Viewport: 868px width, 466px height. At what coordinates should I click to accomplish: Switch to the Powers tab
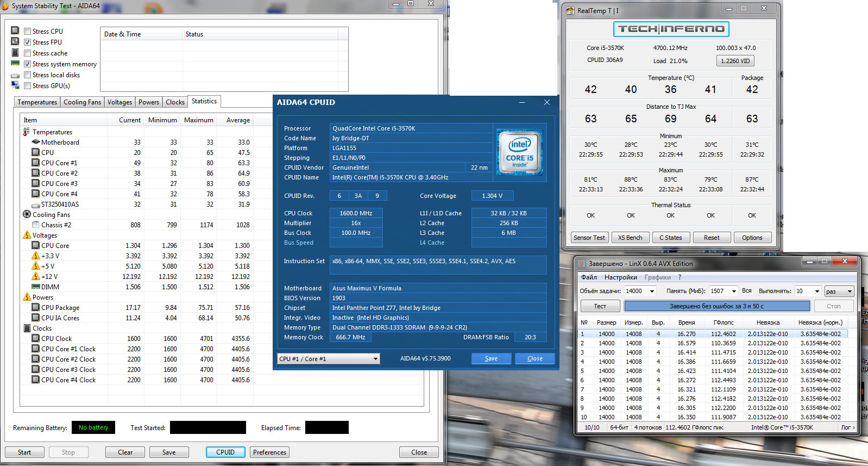(x=149, y=102)
